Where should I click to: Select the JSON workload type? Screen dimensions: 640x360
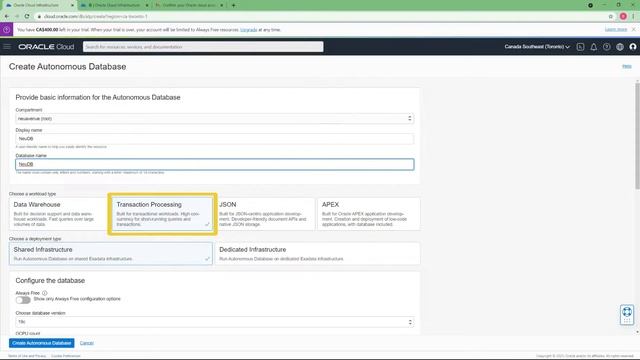(x=264, y=214)
